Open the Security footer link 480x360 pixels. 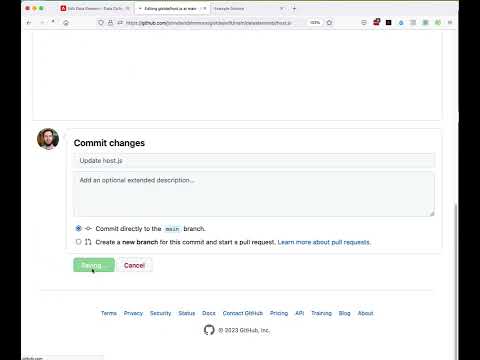160,313
